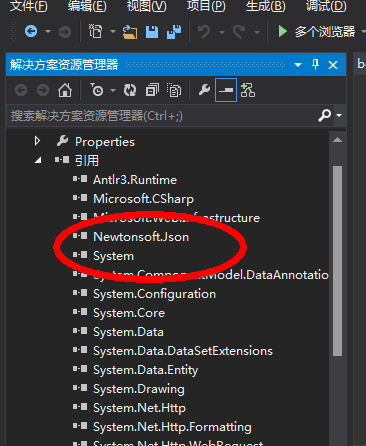
Task: Collapse the 引用 references node
Action: (x=38, y=160)
